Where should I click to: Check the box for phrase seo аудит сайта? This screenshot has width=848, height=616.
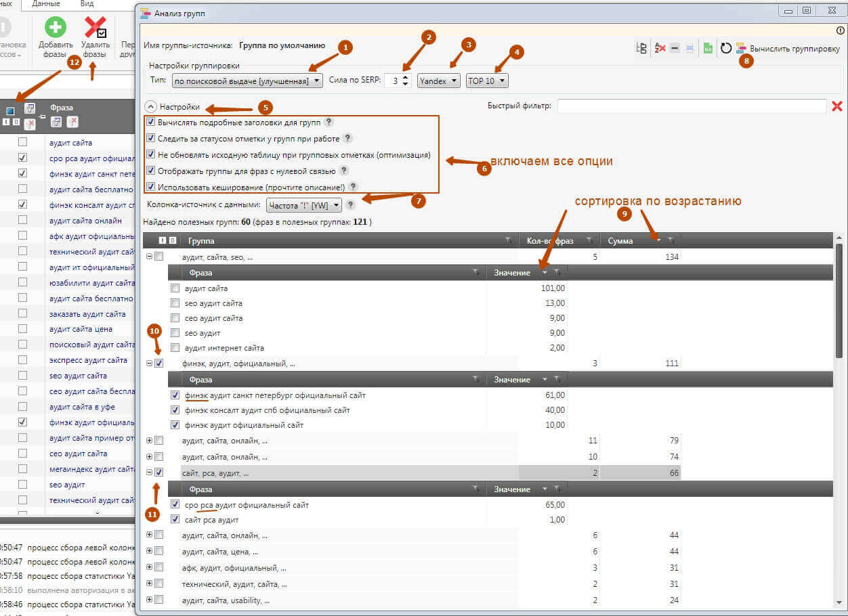(175, 303)
